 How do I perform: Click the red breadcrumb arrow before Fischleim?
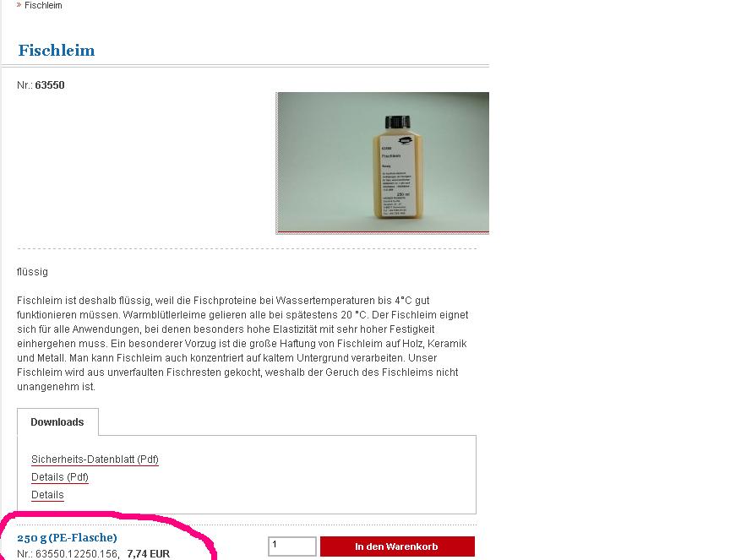[19, 5]
